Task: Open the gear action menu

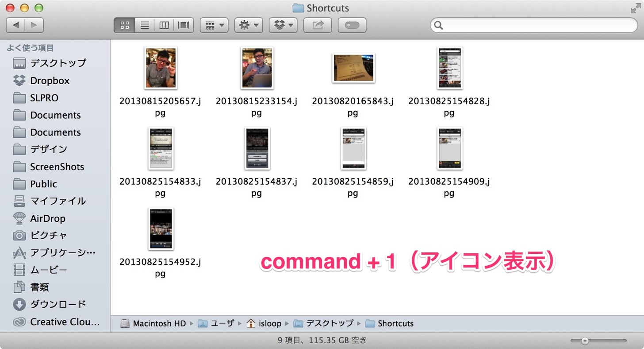Action: pyautogui.click(x=249, y=25)
